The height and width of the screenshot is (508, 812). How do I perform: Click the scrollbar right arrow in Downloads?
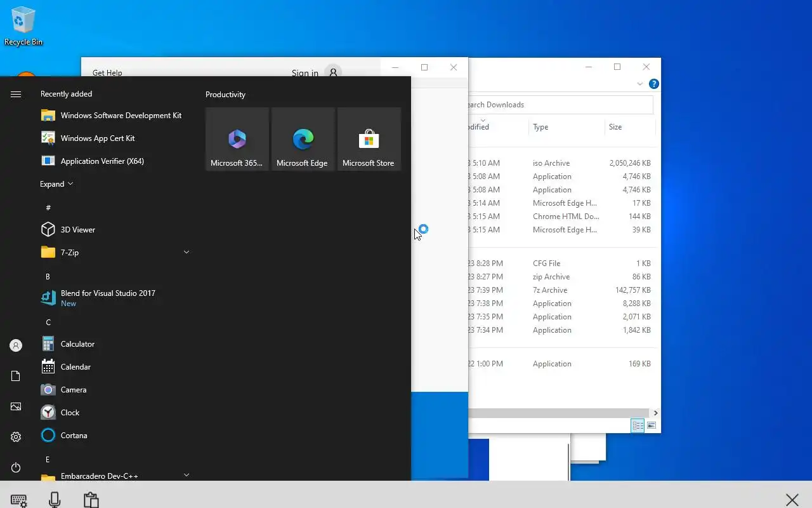tap(655, 413)
